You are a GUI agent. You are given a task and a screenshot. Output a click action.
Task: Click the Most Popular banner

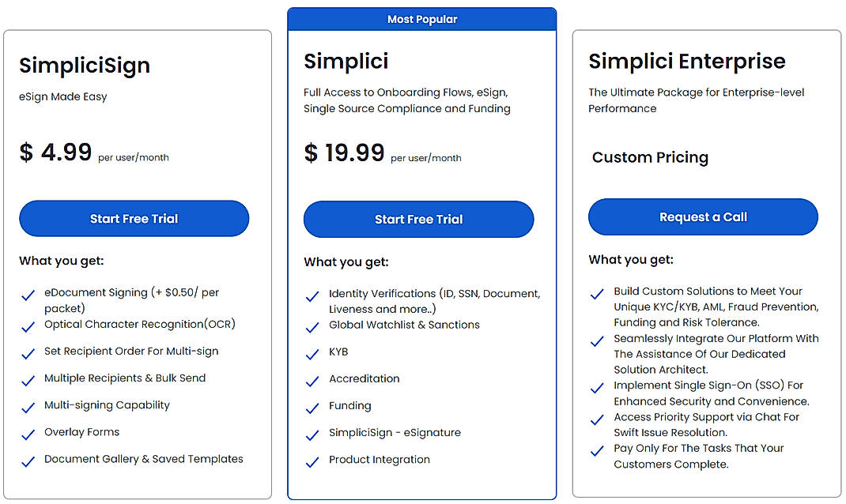[421, 18]
